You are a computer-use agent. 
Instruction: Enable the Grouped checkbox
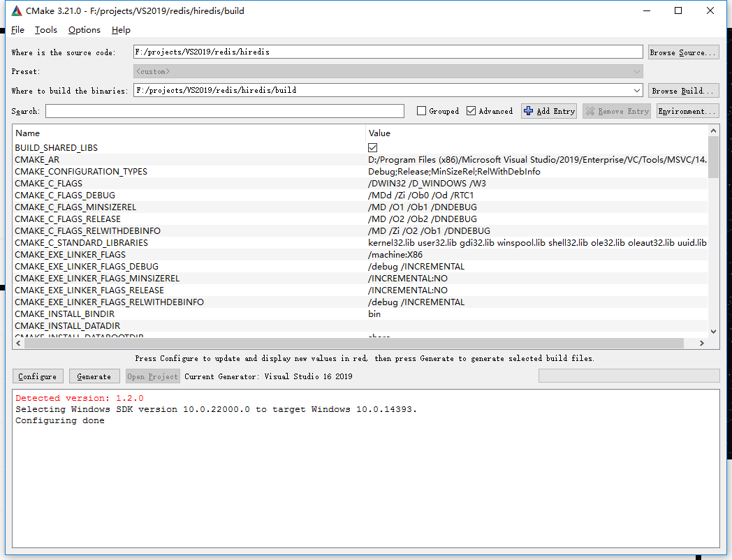point(421,111)
